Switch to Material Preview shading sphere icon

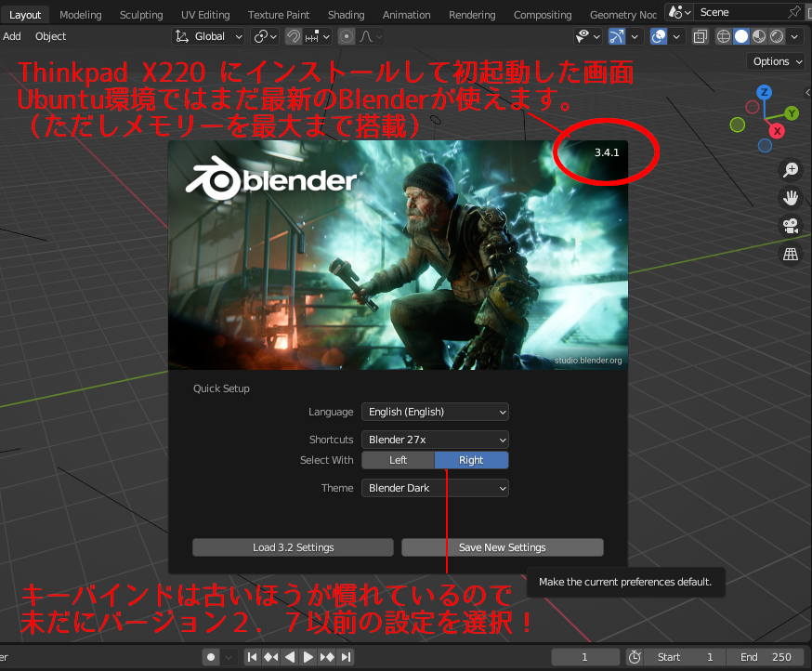click(x=761, y=35)
